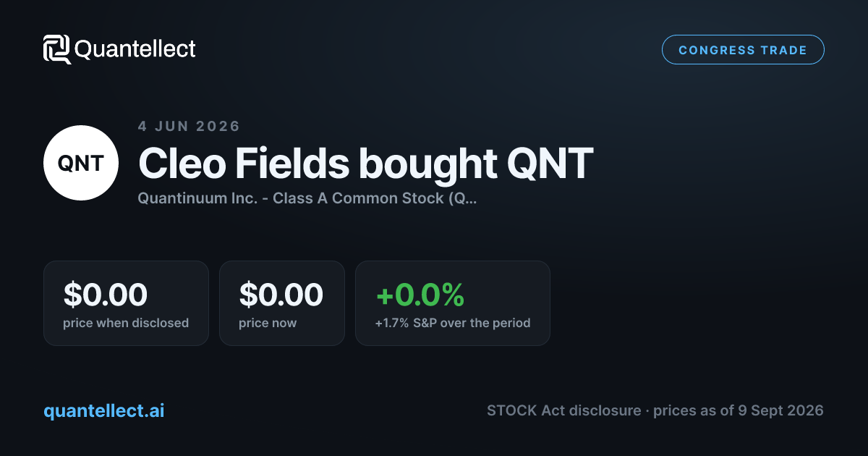Click the truncated (Q... ticker text in the subtitle
Image resolution: width=868 pixels, height=456 pixels.
coord(463,198)
